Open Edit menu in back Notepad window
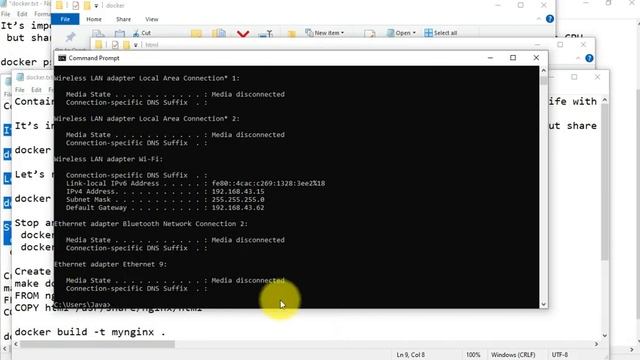 tap(22, 14)
